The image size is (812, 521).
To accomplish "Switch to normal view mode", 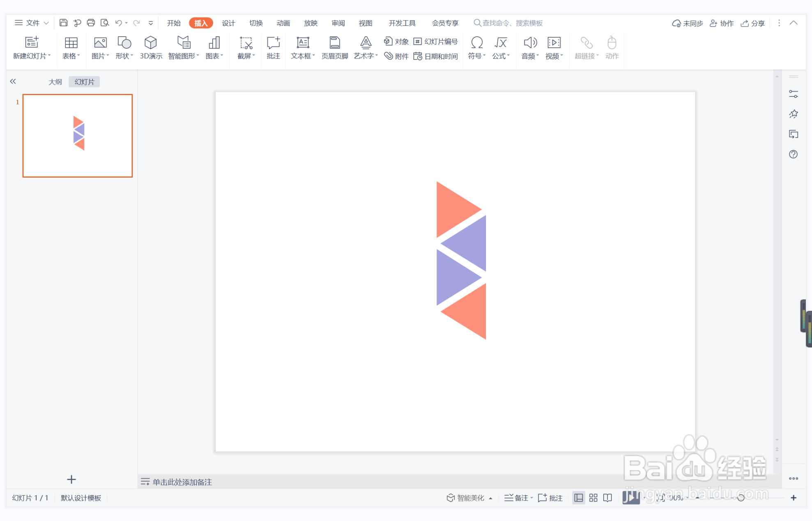I will (x=578, y=498).
